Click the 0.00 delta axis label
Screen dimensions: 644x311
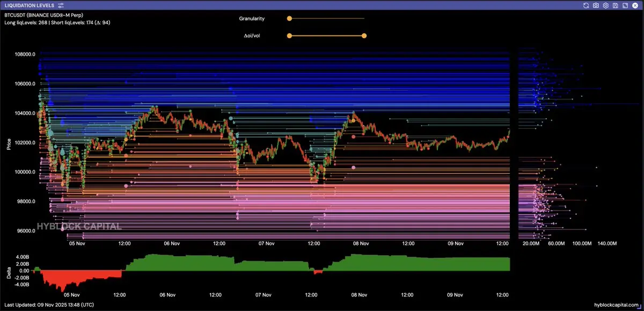click(x=24, y=271)
